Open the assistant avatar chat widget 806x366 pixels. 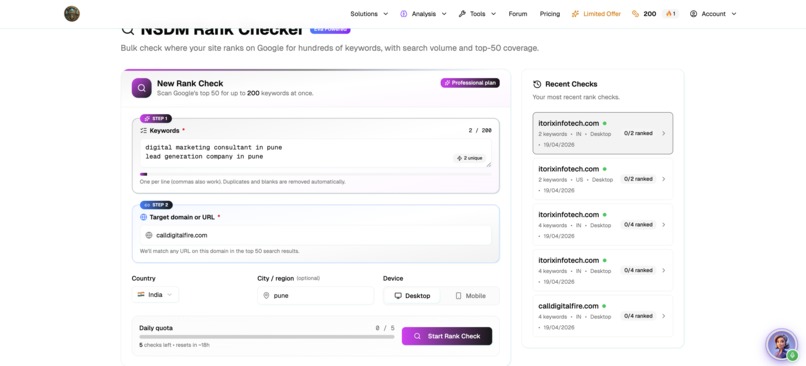click(x=781, y=344)
